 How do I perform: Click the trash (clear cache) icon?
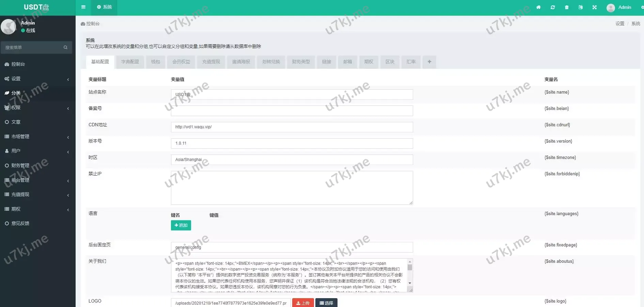click(x=567, y=7)
